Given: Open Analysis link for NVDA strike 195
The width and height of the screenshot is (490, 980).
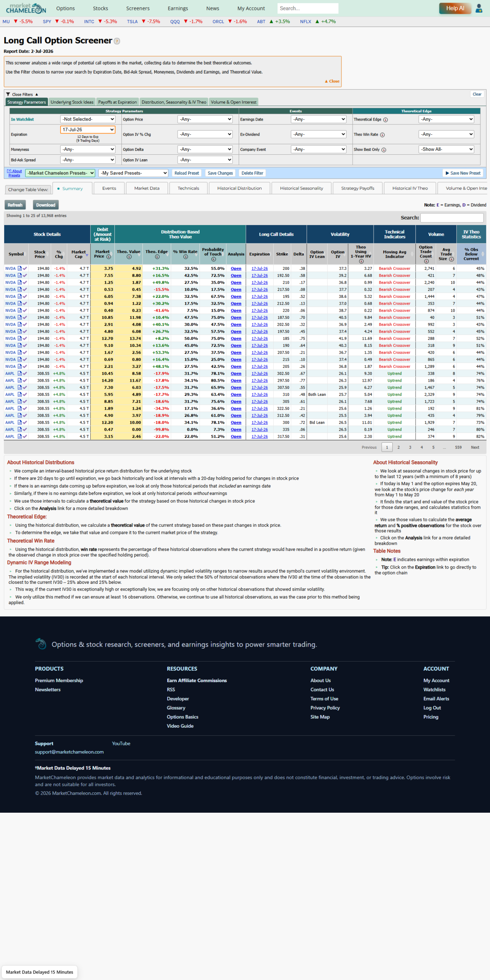Looking at the screenshot, I should (x=236, y=297).
